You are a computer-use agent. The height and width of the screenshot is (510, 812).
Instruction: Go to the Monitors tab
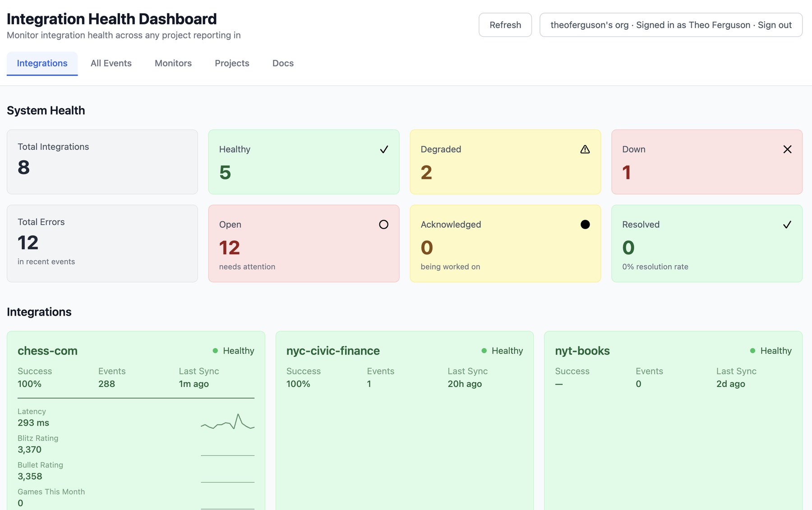coord(173,63)
